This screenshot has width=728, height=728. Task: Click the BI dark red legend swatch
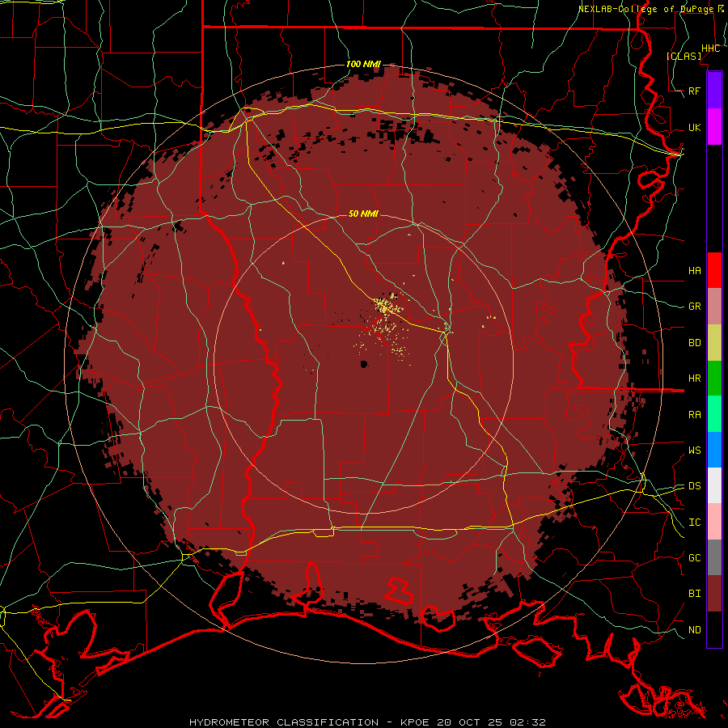coord(714,594)
